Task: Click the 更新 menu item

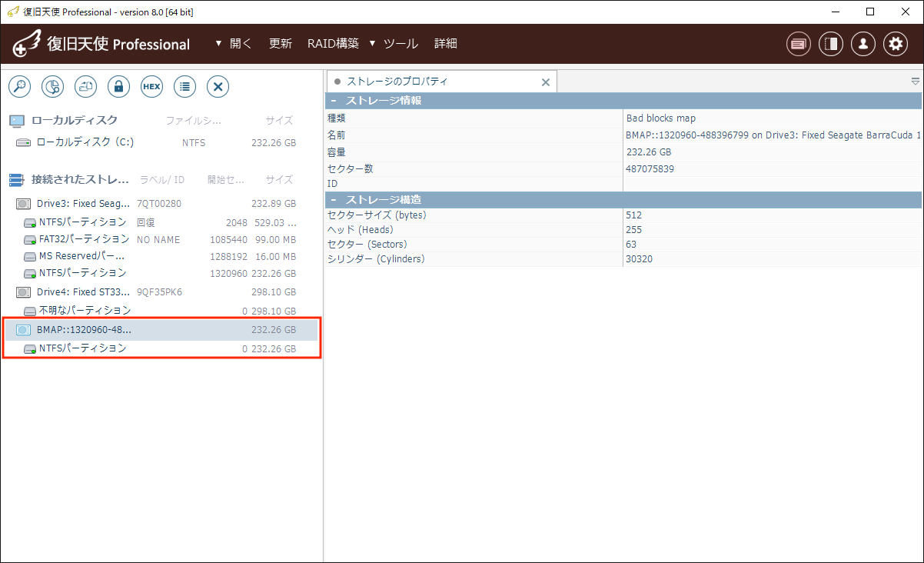Action: pos(281,44)
